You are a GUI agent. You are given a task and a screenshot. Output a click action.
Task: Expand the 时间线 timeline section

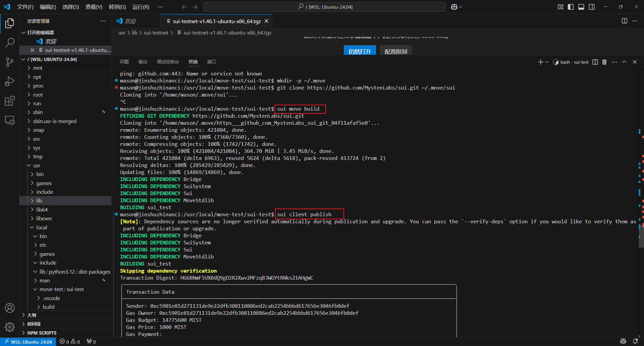pyautogui.click(x=66, y=324)
